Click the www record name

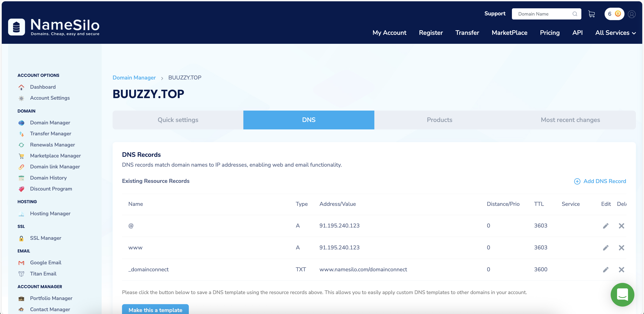135,247
